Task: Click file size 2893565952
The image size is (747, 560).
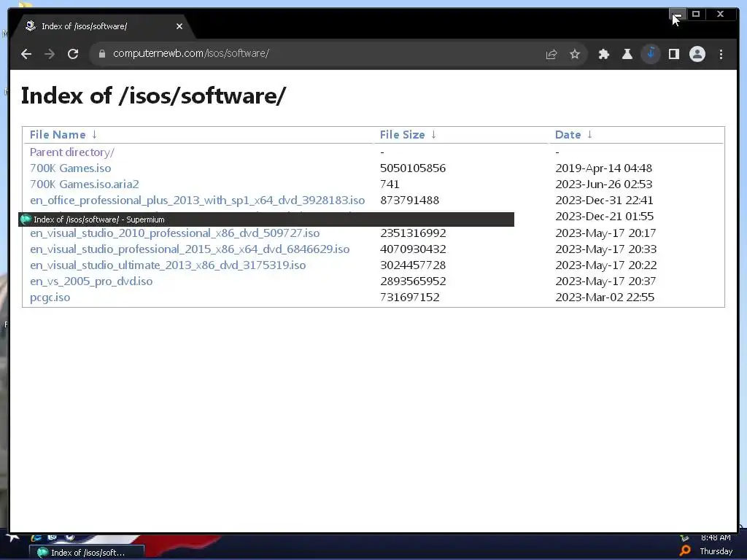Action: click(x=413, y=281)
